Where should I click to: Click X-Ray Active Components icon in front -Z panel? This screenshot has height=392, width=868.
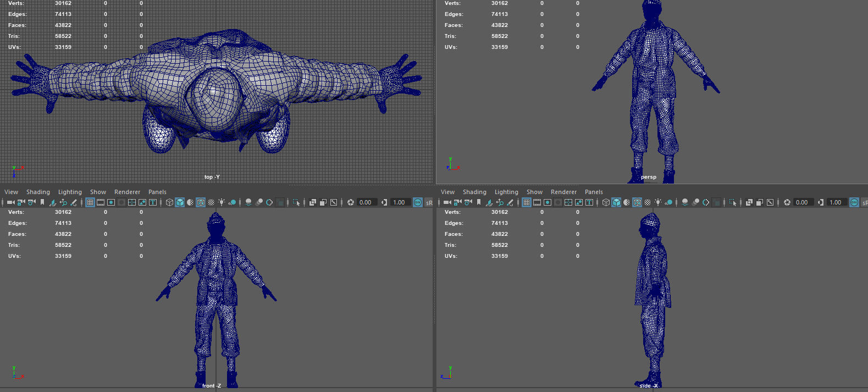coord(323,202)
